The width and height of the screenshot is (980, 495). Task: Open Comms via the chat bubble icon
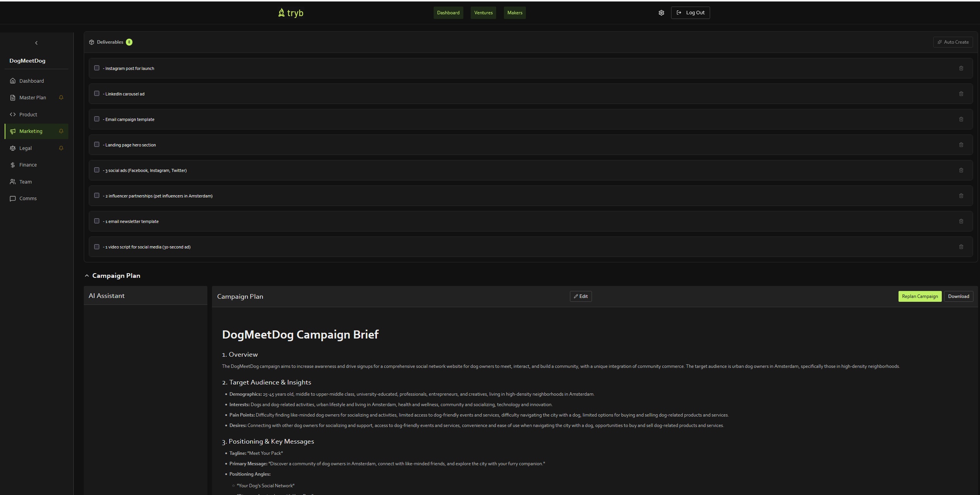tap(13, 198)
